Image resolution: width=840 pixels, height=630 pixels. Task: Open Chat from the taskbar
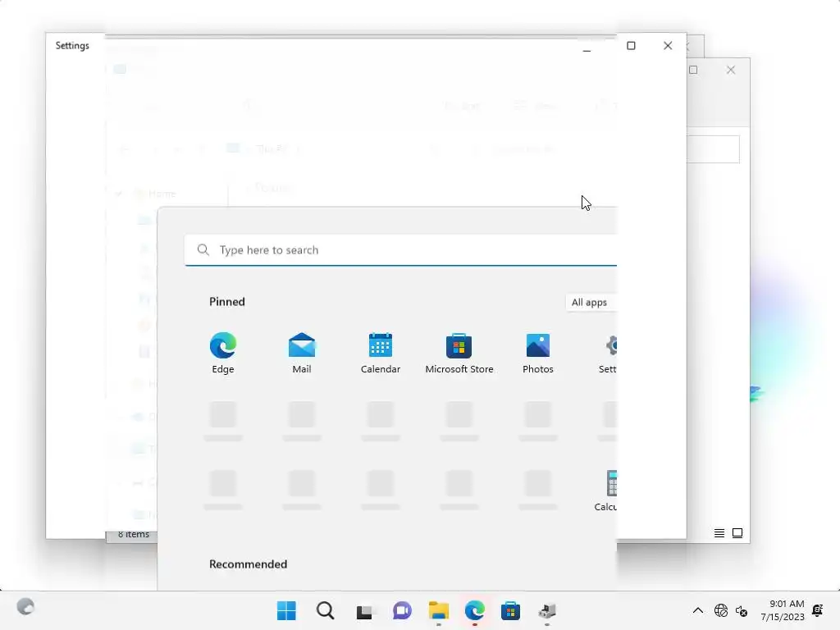tap(402, 610)
